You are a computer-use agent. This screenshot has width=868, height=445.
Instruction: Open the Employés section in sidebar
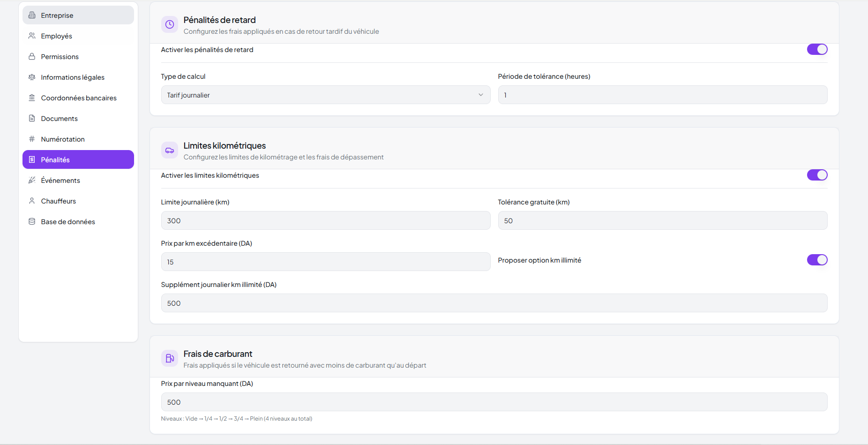point(56,36)
